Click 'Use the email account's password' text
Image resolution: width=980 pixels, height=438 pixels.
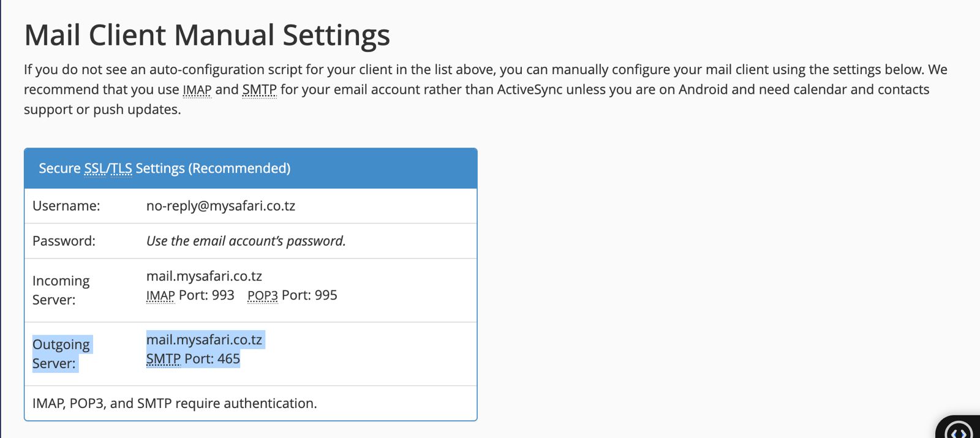[246, 241]
